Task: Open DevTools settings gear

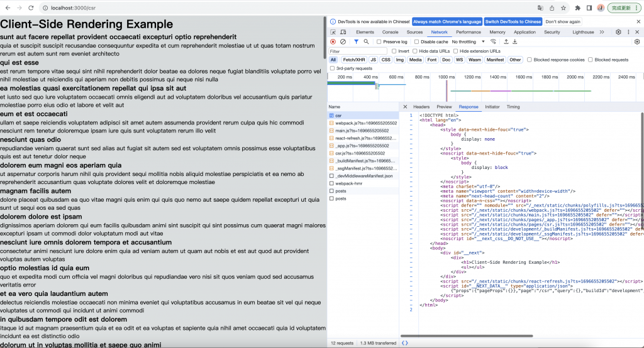Action: (x=618, y=32)
